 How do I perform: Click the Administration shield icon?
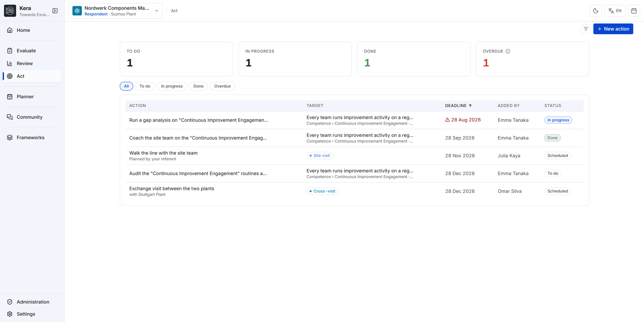pos(10,302)
